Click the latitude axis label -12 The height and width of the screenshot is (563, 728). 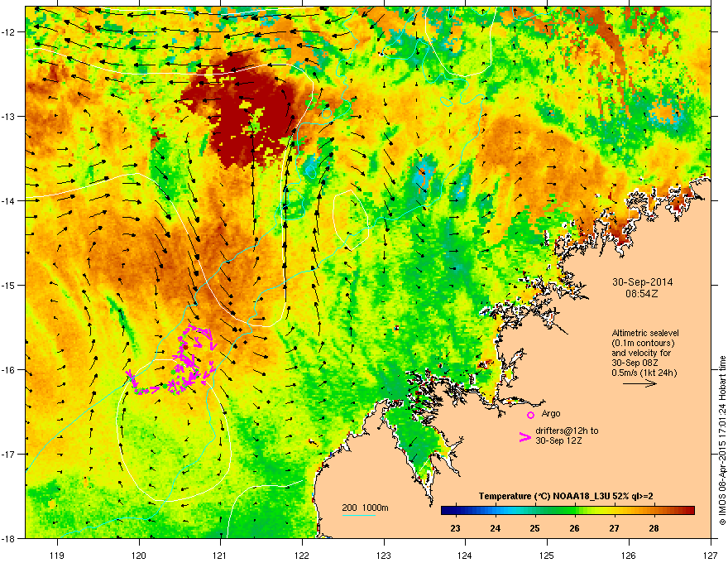click(x=9, y=31)
